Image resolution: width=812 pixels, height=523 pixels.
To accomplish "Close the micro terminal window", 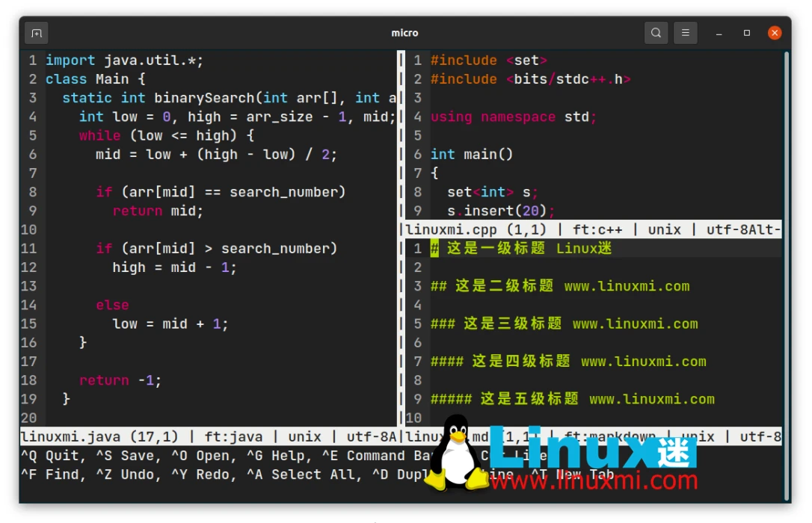I will [775, 33].
